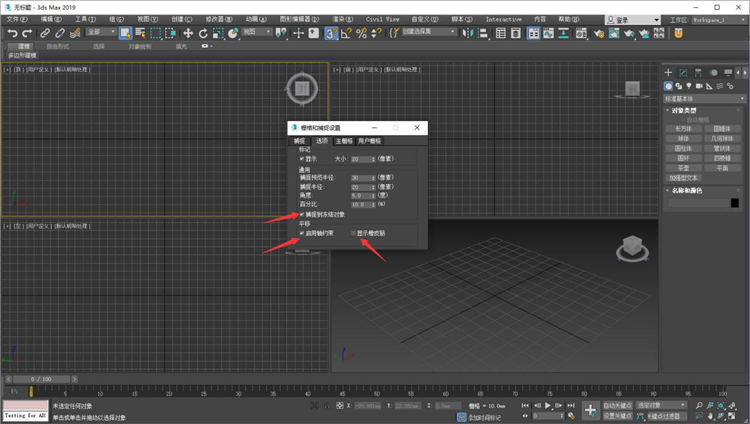The height and width of the screenshot is (424, 750).
Task: Click the Pan View hand icon
Action: tap(710, 416)
